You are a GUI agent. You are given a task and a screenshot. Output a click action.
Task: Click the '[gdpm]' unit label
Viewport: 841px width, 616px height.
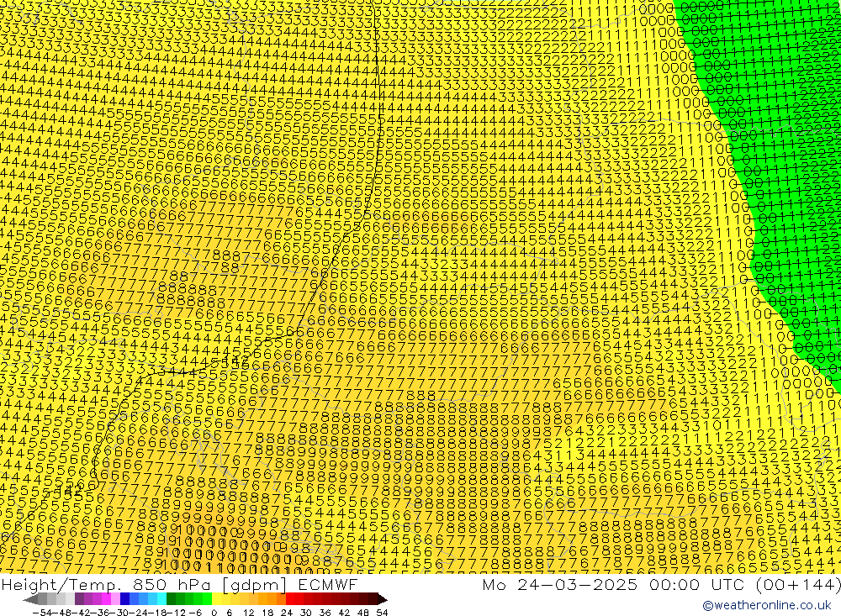coord(255,585)
